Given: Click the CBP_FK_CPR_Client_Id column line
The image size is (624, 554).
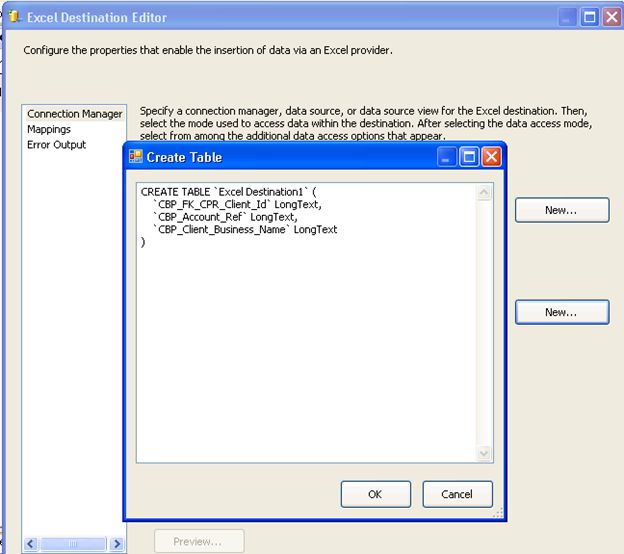Looking at the screenshot, I should pos(237,205).
